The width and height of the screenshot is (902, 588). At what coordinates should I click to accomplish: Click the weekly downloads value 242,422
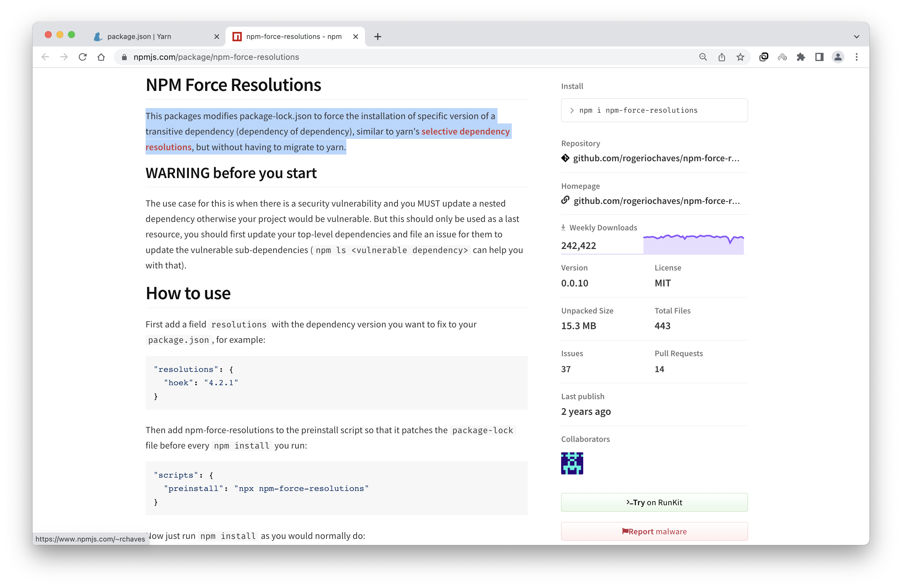(579, 245)
